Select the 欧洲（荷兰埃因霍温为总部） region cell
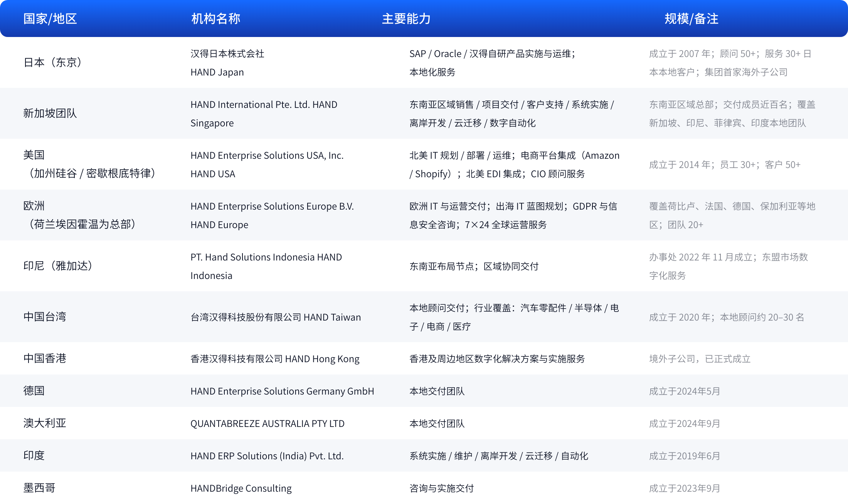The height and width of the screenshot is (504, 848). coord(79,215)
